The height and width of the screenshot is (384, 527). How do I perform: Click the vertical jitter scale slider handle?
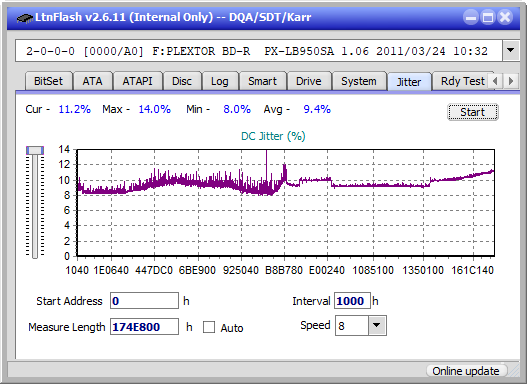pyautogui.click(x=35, y=151)
